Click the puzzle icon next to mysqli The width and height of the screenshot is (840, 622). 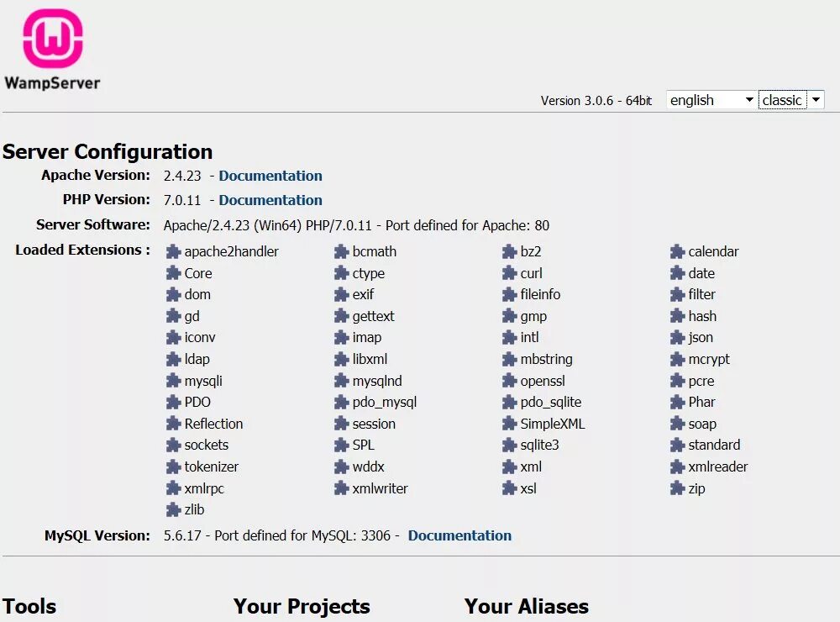[x=173, y=382]
